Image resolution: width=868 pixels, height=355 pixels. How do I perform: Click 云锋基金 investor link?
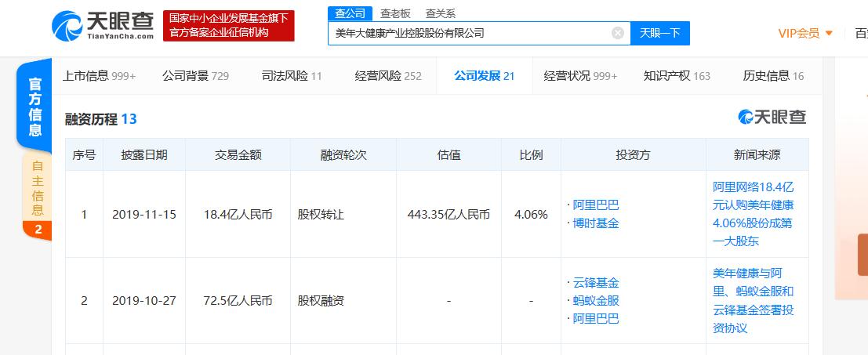[596, 283]
